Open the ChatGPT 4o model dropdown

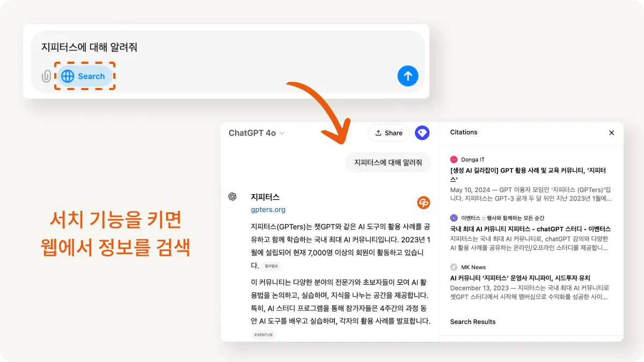[x=257, y=133]
